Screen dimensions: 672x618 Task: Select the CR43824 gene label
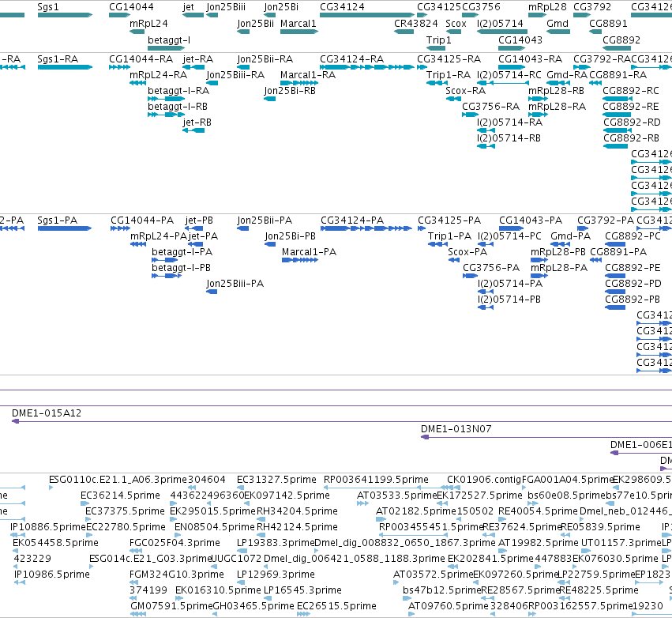click(415, 23)
